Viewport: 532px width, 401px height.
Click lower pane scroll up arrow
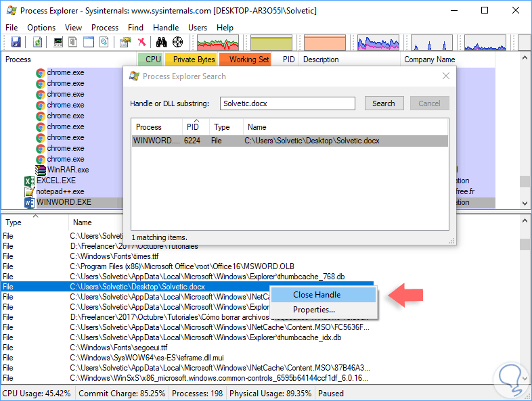pyautogui.click(x=525, y=220)
